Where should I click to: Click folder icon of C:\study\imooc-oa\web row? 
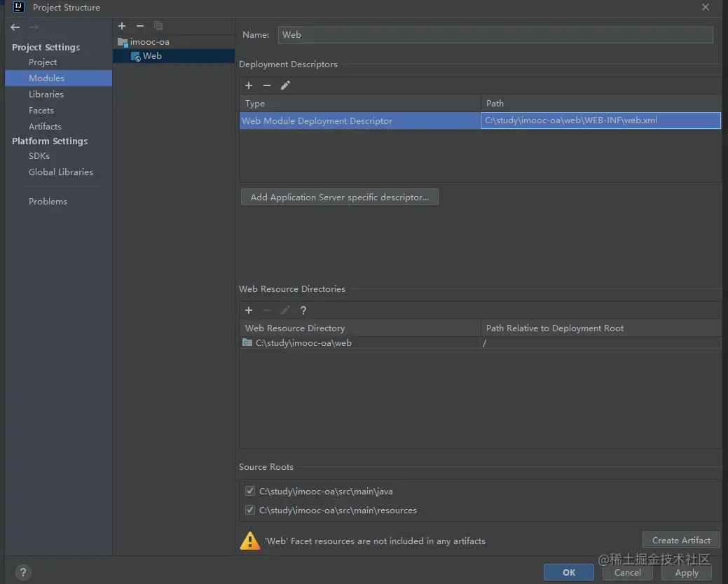click(247, 342)
